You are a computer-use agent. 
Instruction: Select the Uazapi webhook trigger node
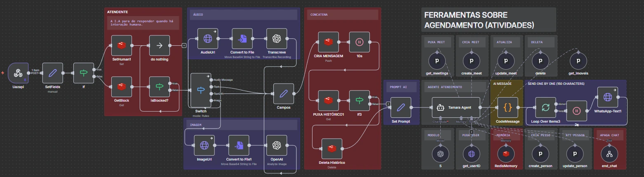[18, 73]
